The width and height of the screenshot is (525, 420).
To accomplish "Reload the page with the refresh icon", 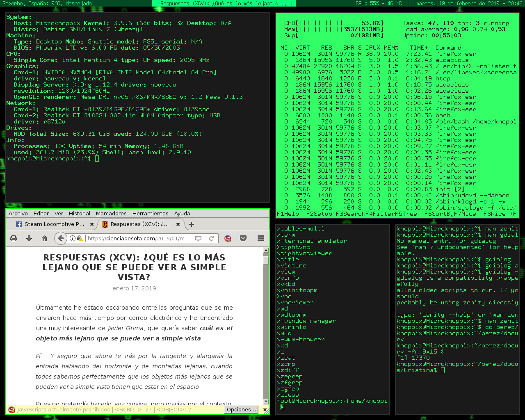I will [x=212, y=238].
